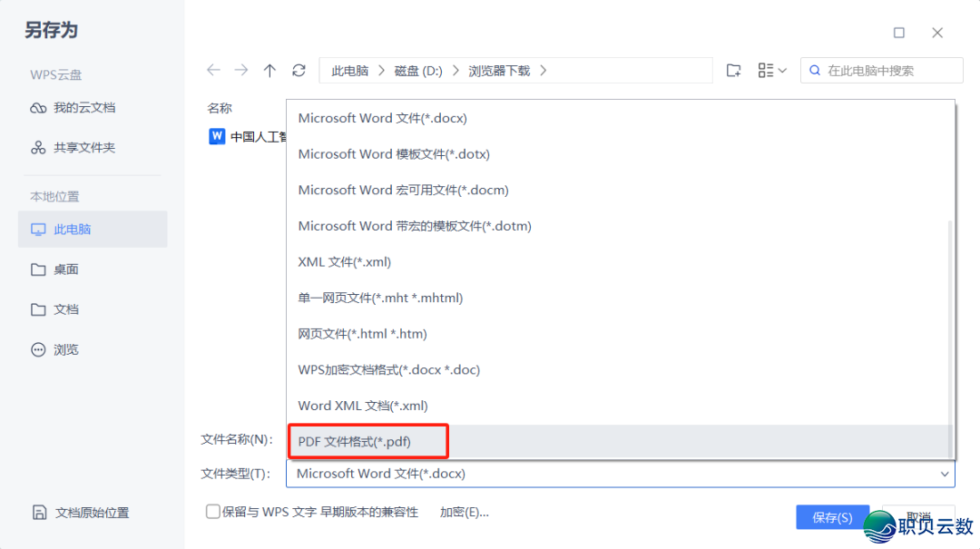Go forward with the right arrow icon
The image size is (980, 549).
(241, 70)
